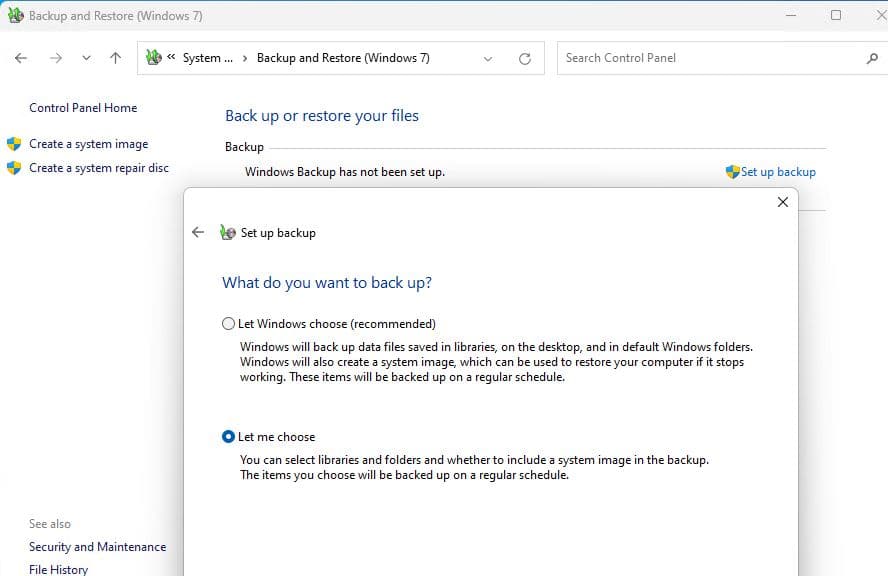Click the back arrow in Set up backup dialog
Viewport: 888px width, 576px height.
pyautogui.click(x=198, y=232)
